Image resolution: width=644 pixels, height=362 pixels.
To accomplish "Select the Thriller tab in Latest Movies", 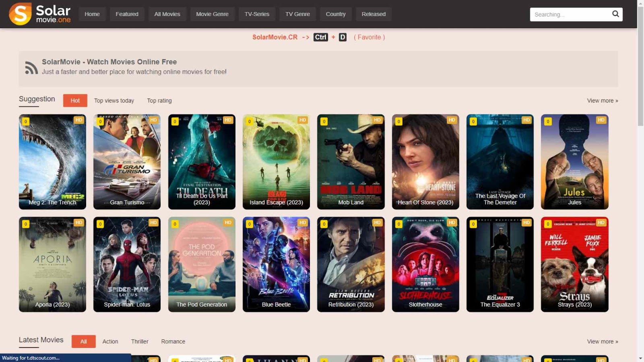I will (x=140, y=341).
